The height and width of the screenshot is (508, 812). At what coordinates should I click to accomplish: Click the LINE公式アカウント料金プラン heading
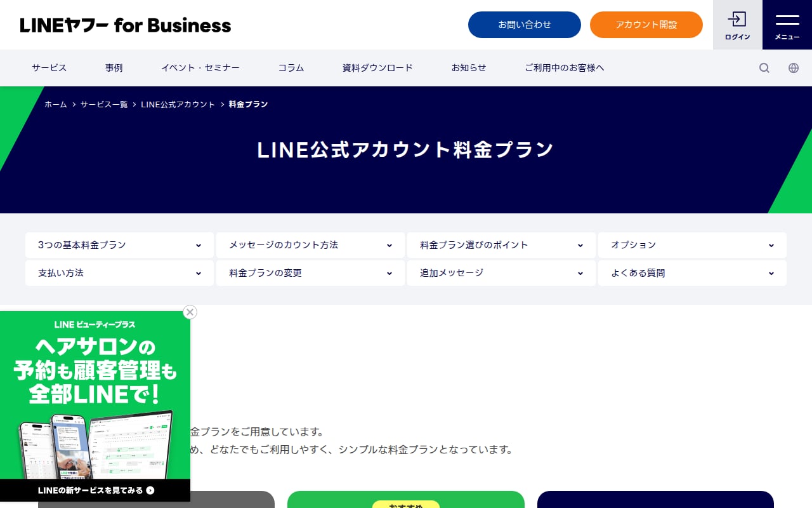406,150
